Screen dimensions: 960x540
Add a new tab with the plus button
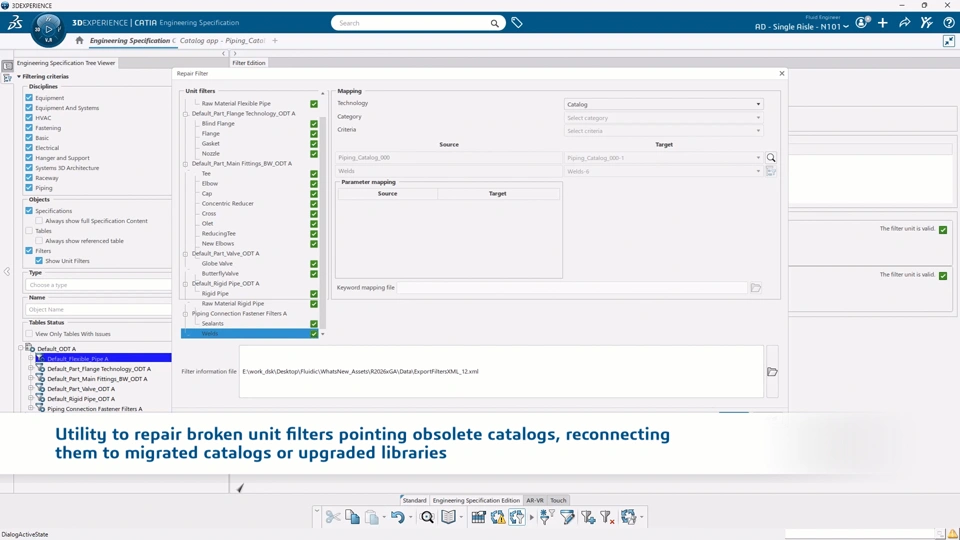[275, 40]
